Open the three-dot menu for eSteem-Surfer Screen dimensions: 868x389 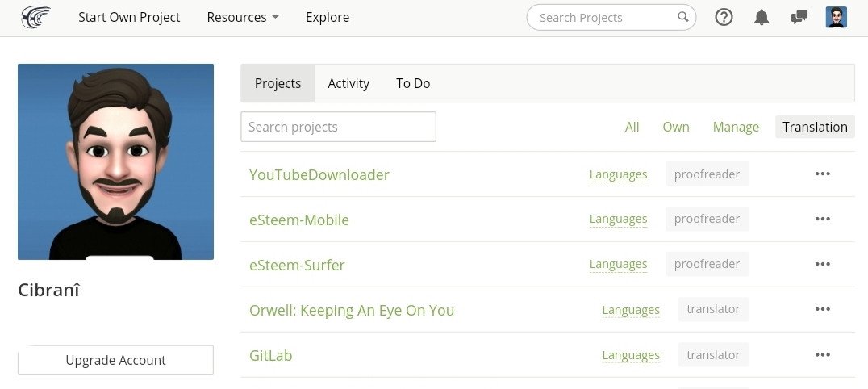click(823, 265)
